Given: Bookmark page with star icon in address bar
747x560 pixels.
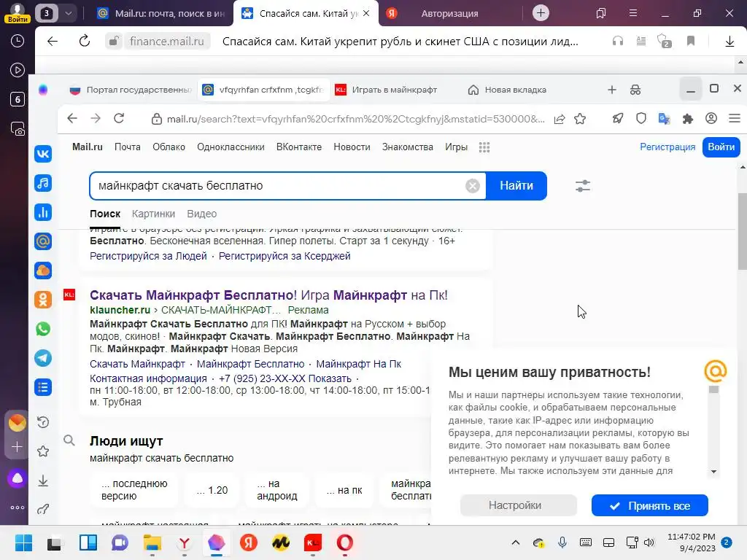Looking at the screenshot, I should click(580, 119).
